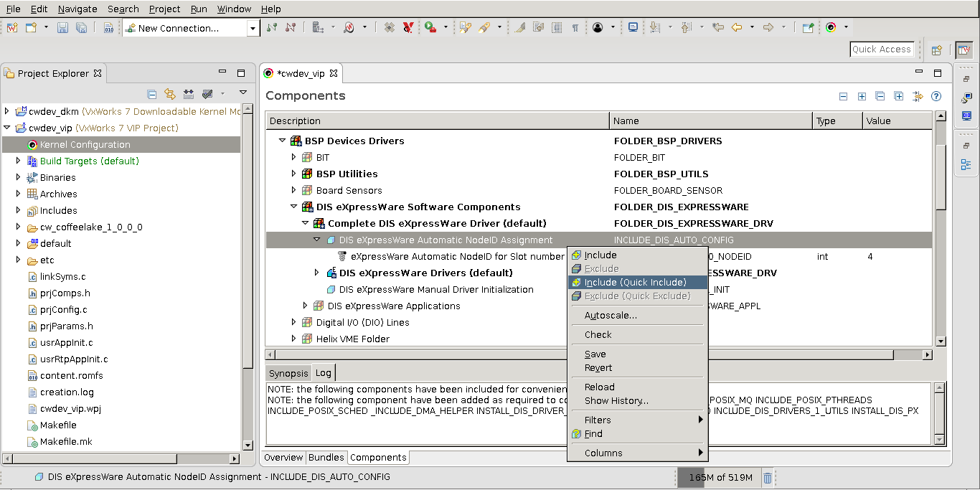
Task: Select Revert in the context menu
Action: point(637,367)
